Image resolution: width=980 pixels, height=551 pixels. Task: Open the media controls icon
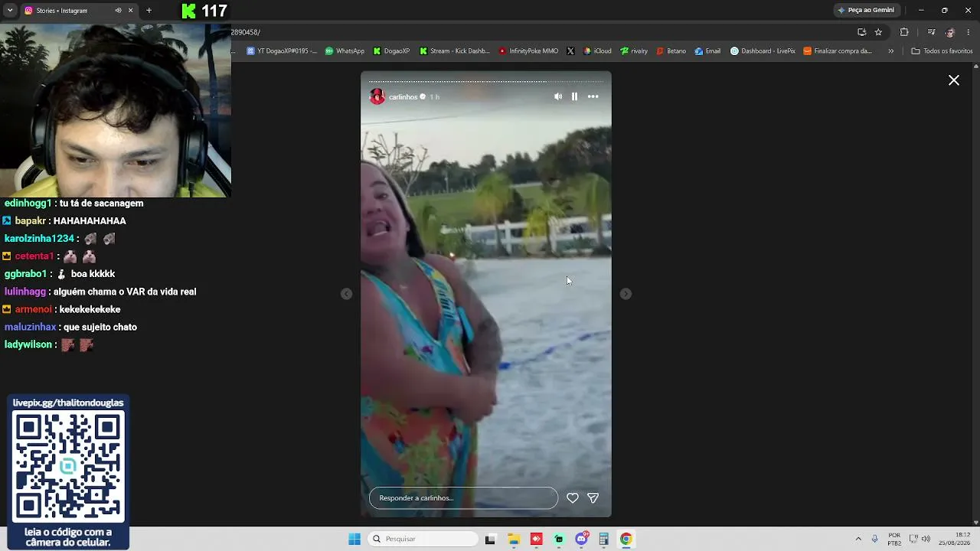pyautogui.click(x=931, y=32)
